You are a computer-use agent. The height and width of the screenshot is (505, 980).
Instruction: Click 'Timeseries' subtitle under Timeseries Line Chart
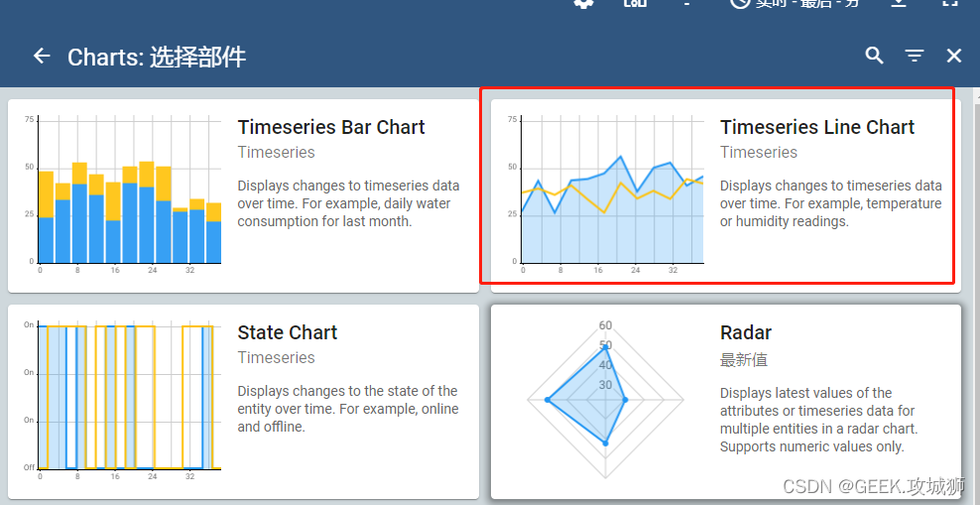coord(758,153)
